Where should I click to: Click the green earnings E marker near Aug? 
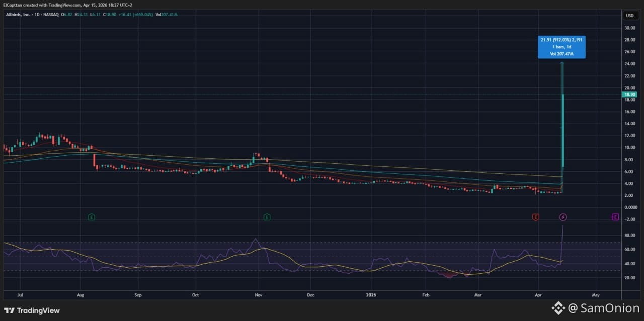click(92, 217)
